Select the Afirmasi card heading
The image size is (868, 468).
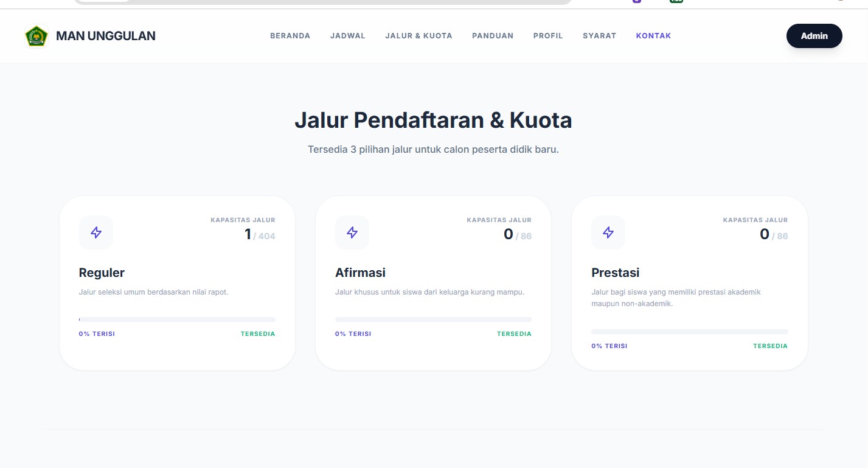point(360,273)
